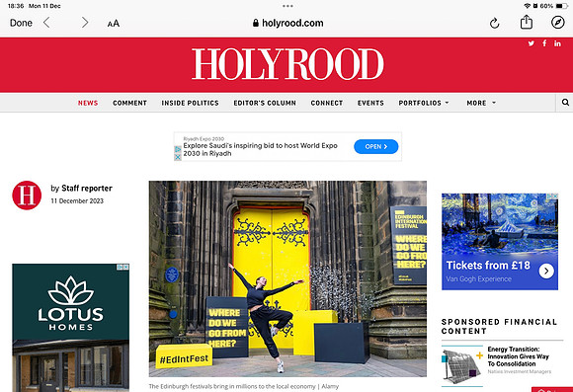Tap the three-dot multitasking indicator

[287, 6]
